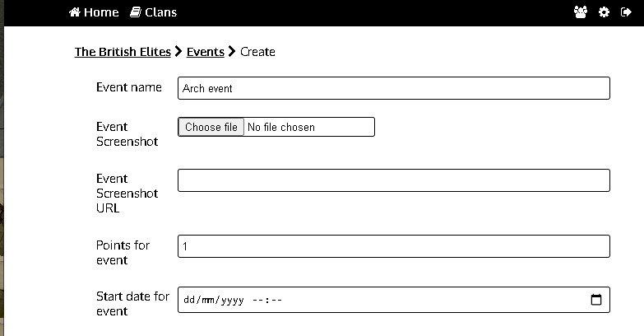The height and width of the screenshot is (336, 644).
Task: Select the day segment of the start date
Action: pos(188,301)
